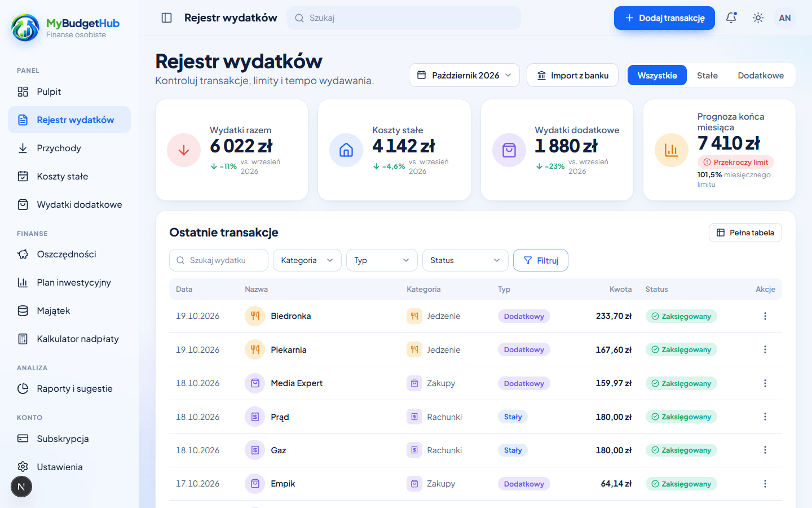
Task: Click the Wydatki dodatkowe bag icon
Action: (509, 150)
